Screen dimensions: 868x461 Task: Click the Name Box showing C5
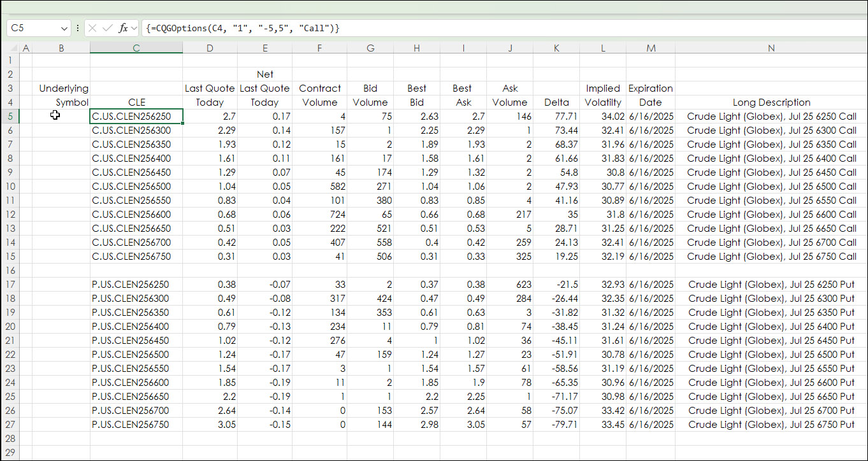32,28
